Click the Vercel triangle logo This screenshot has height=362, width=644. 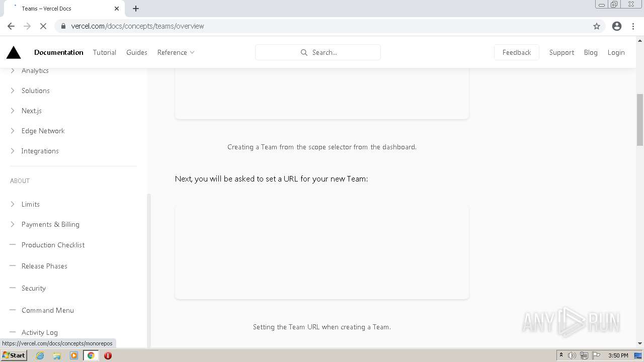point(14,52)
